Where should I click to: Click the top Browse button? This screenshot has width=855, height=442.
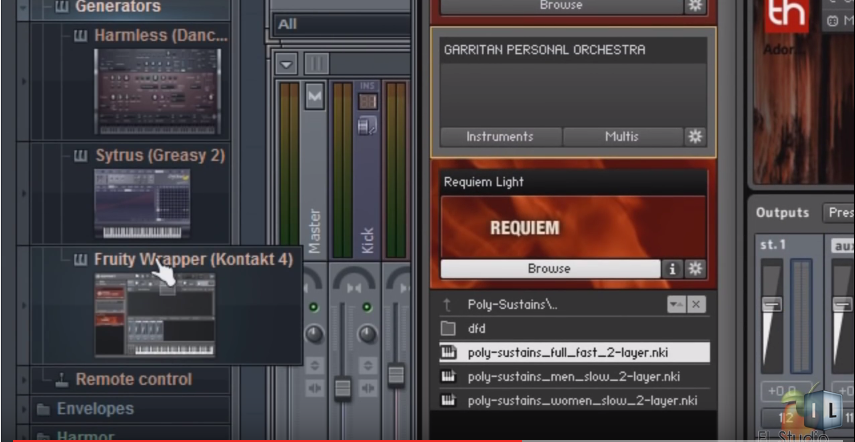pyautogui.click(x=561, y=5)
